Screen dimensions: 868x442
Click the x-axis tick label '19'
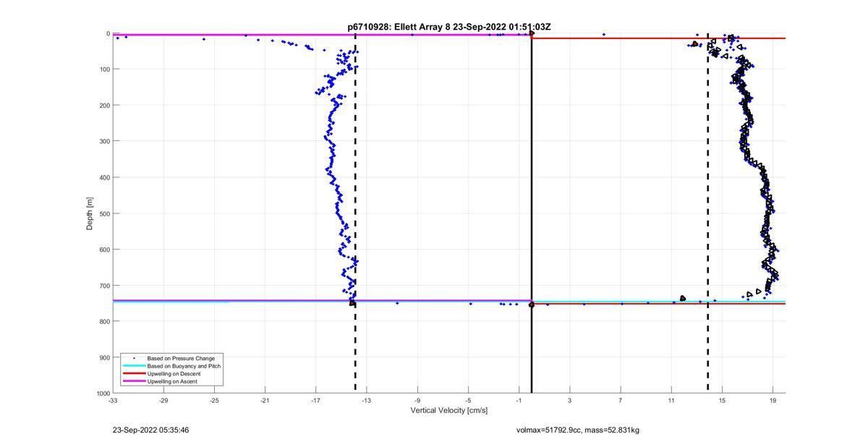(x=773, y=400)
